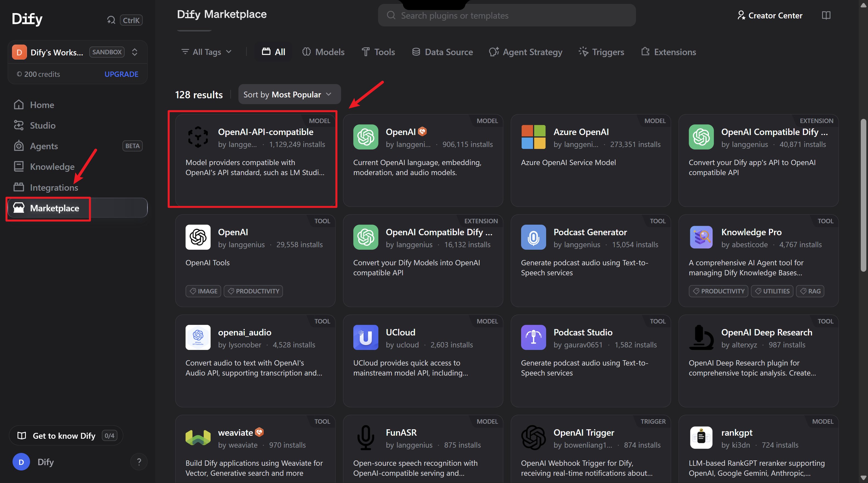Click the Studio sidebar icon

(19, 126)
